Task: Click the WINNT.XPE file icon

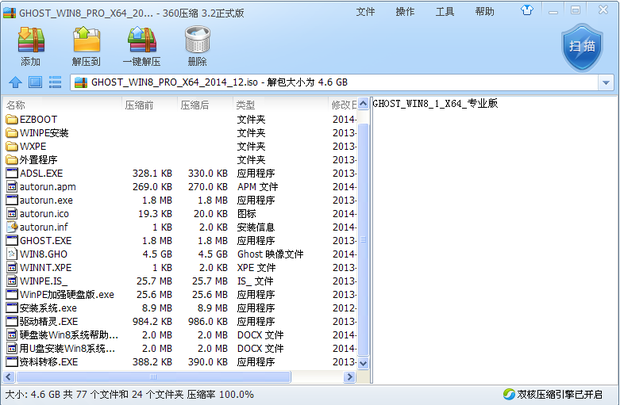Action: click(x=12, y=267)
